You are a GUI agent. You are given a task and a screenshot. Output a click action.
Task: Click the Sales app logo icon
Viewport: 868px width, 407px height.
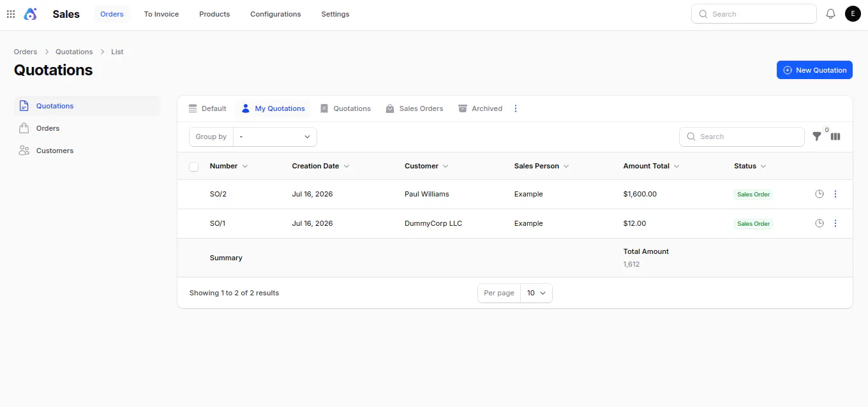[x=30, y=14]
